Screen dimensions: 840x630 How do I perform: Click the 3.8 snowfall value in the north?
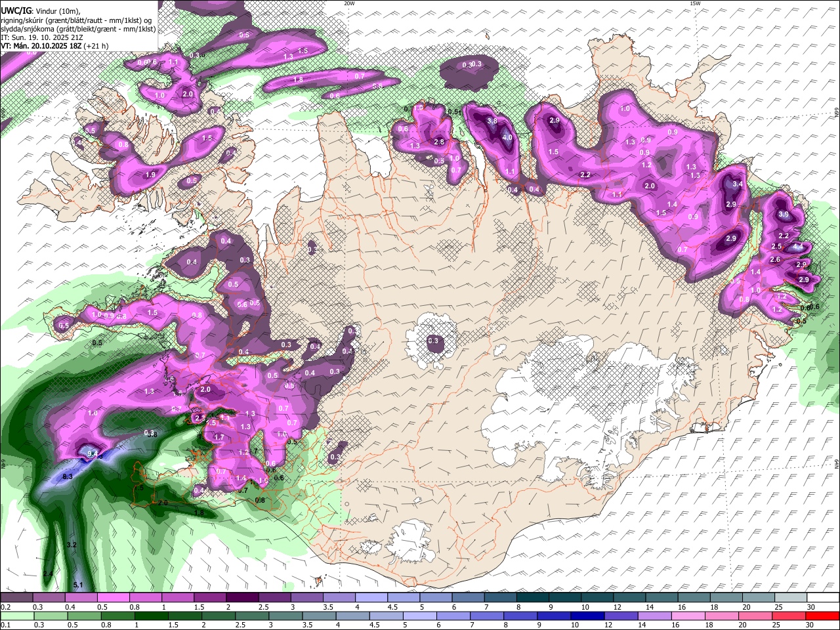[492, 121]
